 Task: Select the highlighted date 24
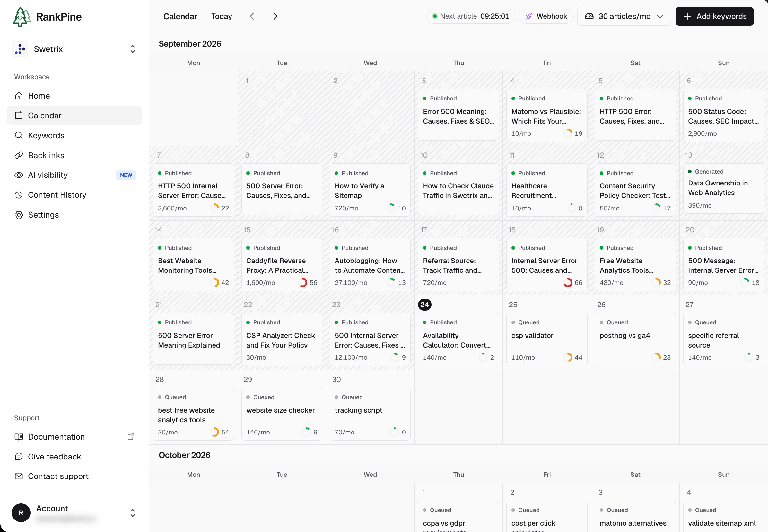[x=424, y=305]
